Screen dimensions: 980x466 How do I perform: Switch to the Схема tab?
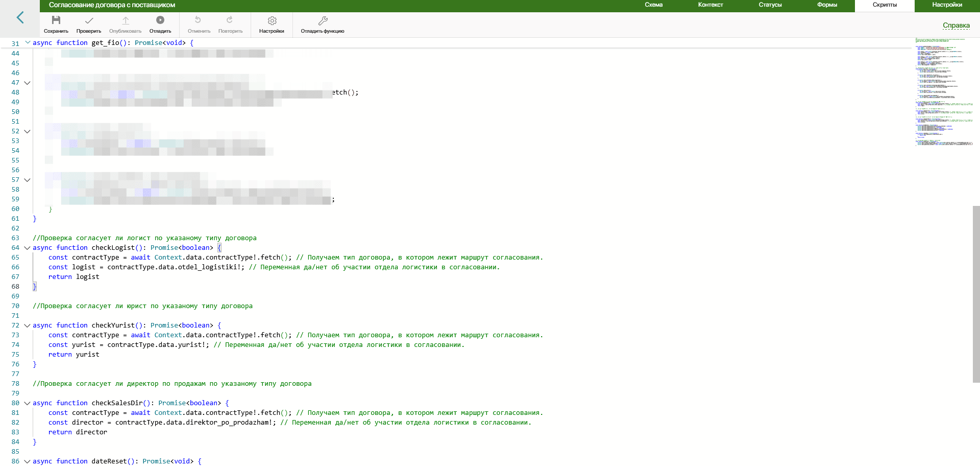click(x=653, y=5)
